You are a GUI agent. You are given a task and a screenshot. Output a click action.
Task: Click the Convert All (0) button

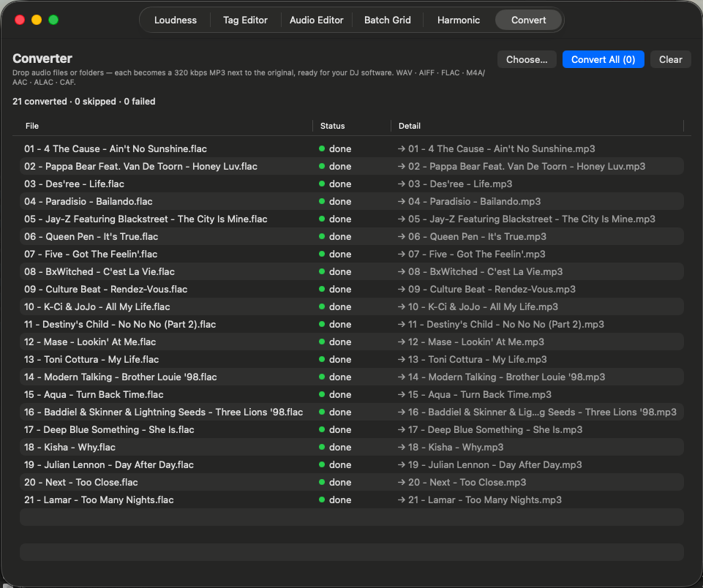[603, 60]
